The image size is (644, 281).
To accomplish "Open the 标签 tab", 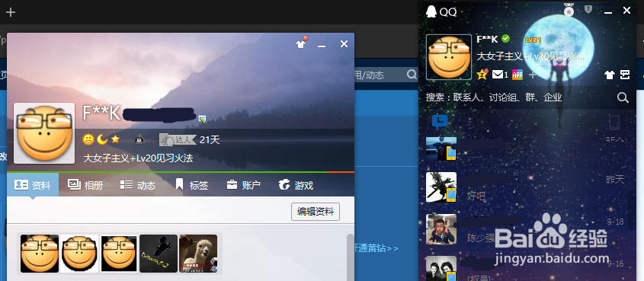I will (x=191, y=185).
